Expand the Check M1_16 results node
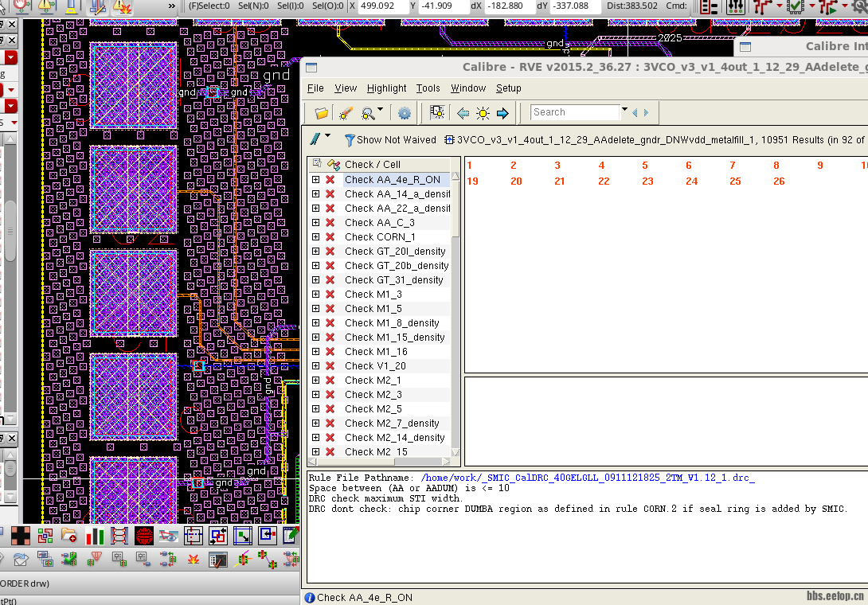868x605 pixels. pyautogui.click(x=316, y=352)
